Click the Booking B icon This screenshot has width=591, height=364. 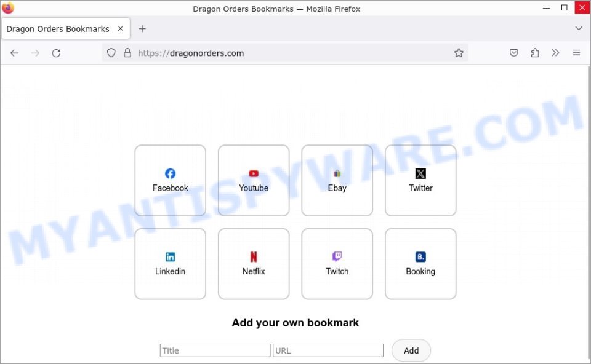click(420, 257)
